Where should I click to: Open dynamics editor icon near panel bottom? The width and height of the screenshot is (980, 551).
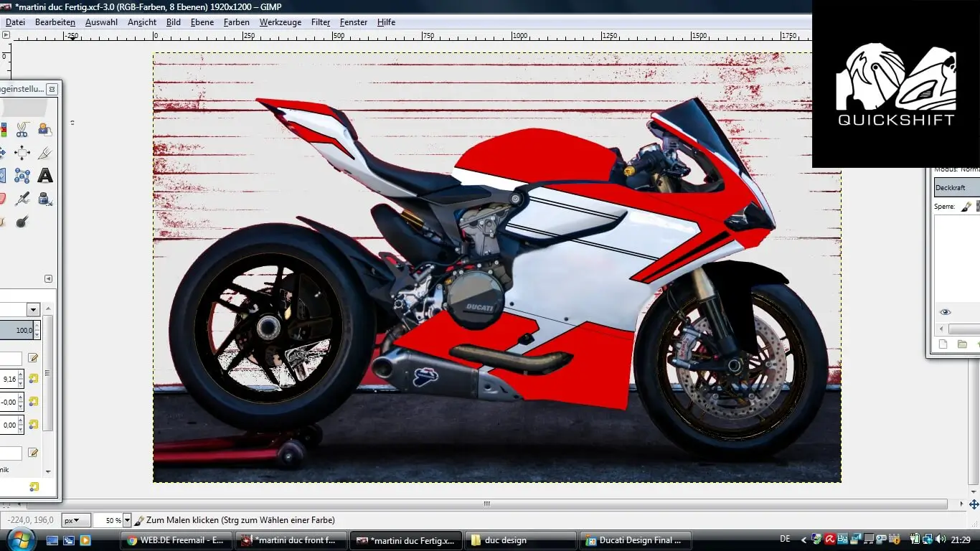33,452
